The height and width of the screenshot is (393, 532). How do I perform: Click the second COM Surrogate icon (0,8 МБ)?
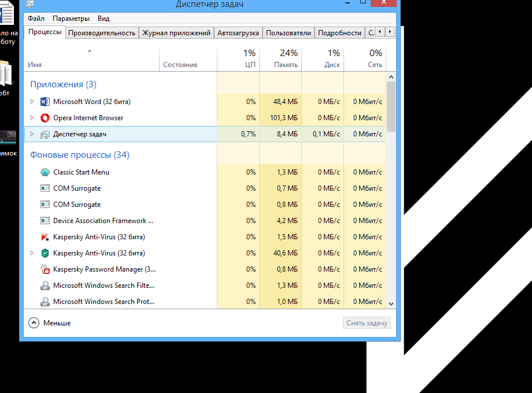pyautogui.click(x=45, y=205)
